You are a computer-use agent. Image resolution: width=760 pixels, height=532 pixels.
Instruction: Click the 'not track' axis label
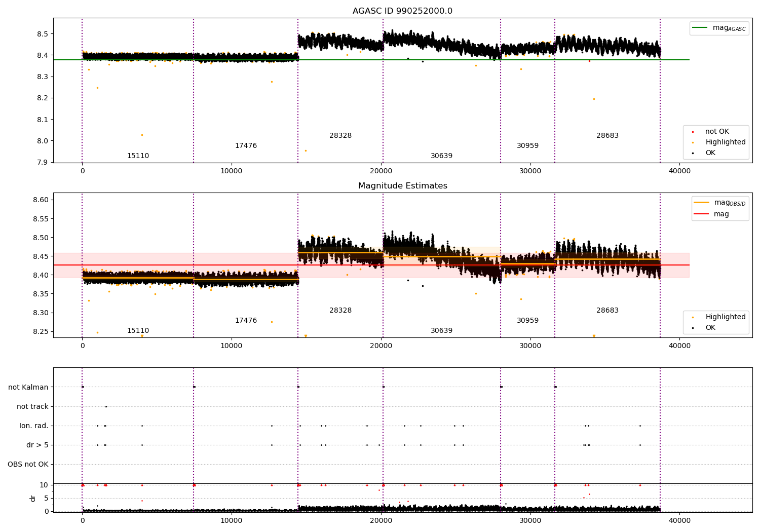(32, 407)
